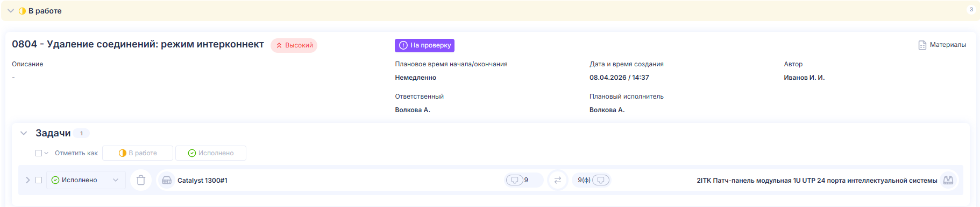Click the 'На проверку' button
The height and width of the screenshot is (207, 980).
pyautogui.click(x=424, y=45)
